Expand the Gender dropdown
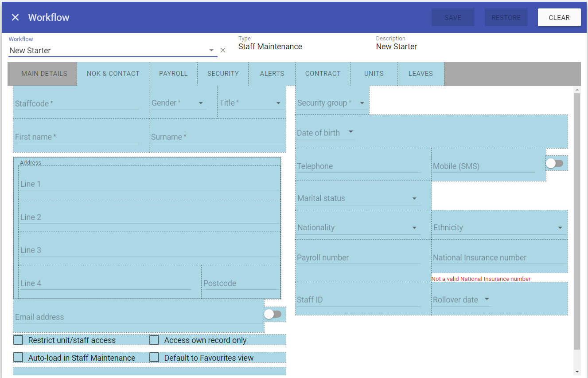The width and height of the screenshot is (588, 378). coord(201,103)
